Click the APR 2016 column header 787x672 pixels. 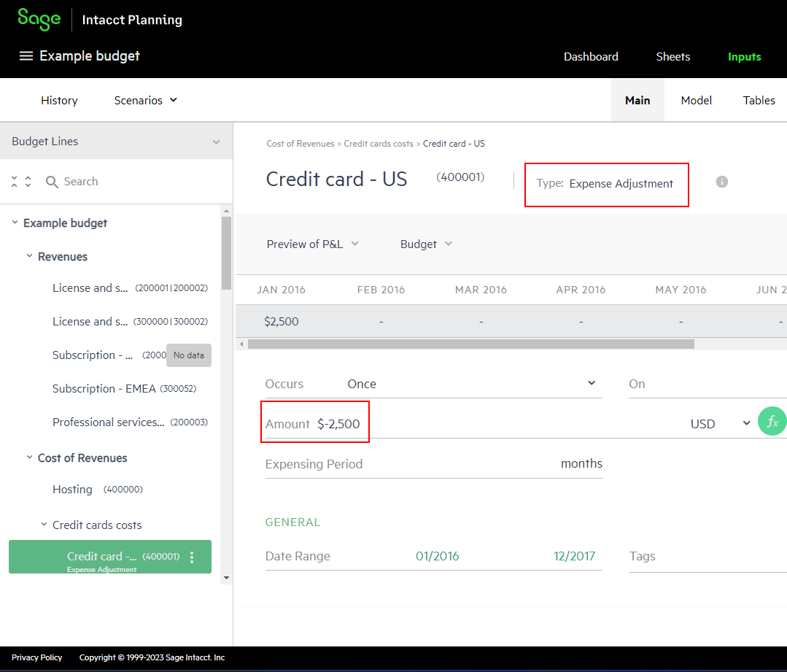click(x=581, y=290)
